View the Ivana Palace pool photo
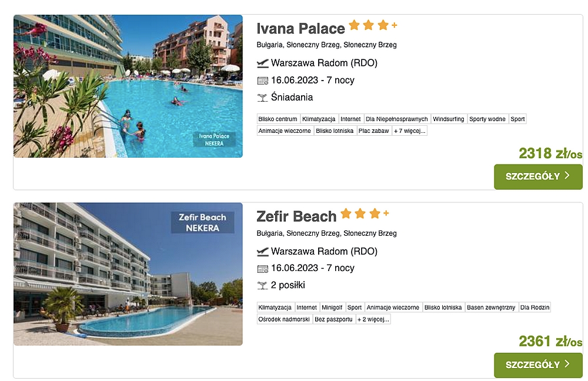588x381 pixels. [x=128, y=86]
